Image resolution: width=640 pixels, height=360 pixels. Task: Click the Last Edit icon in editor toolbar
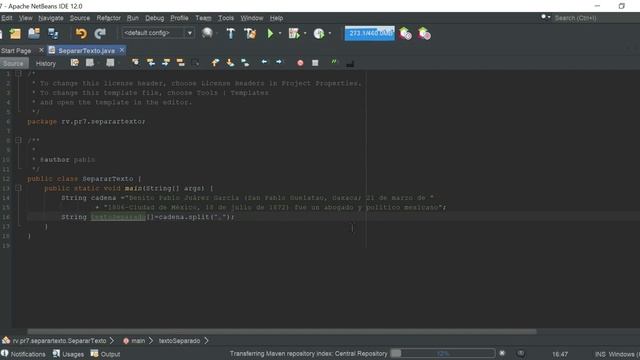tap(74, 63)
